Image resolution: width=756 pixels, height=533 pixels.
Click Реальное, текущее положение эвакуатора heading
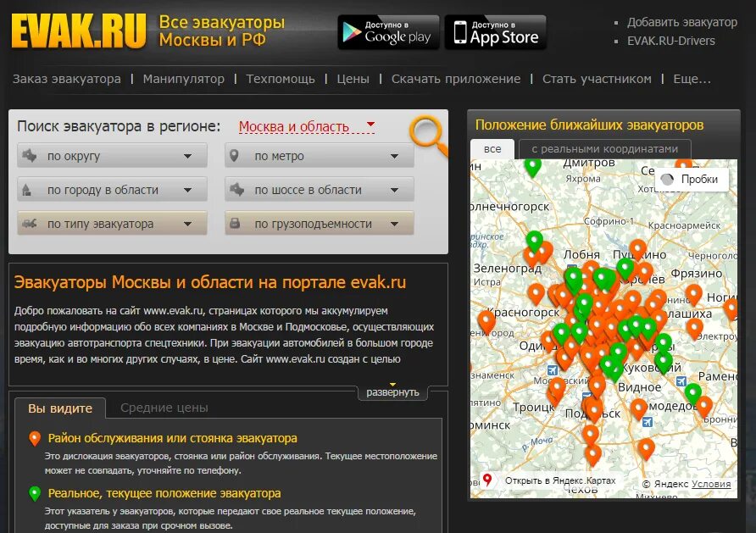tap(164, 493)
